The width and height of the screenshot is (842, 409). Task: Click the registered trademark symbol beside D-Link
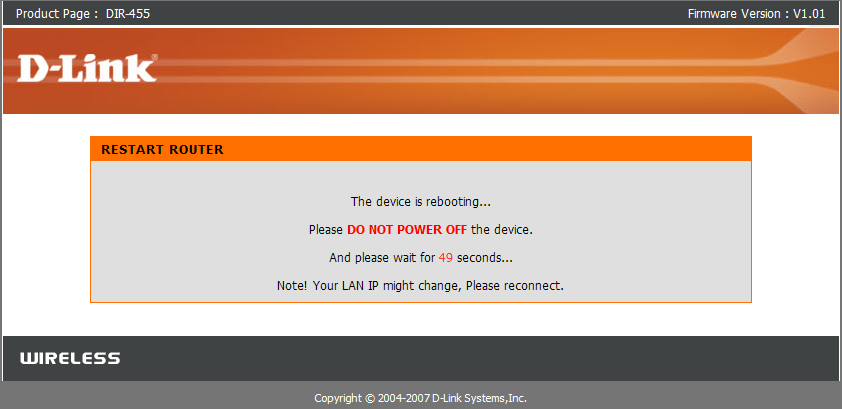point(155,56)
